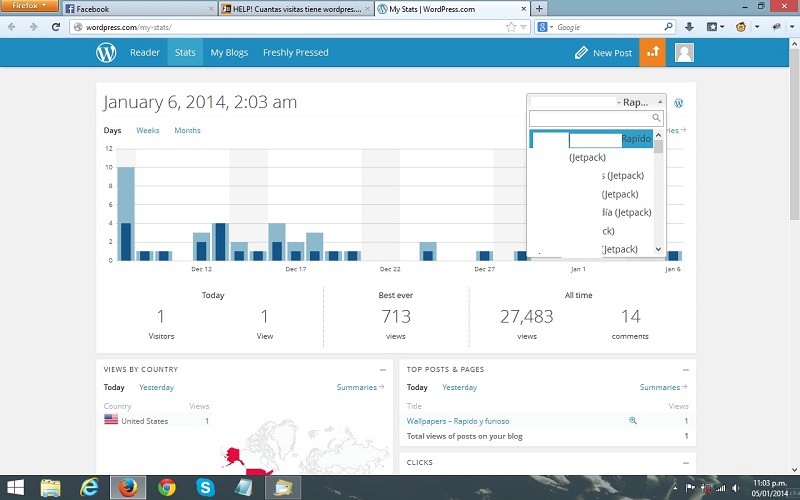Image resolution: width=800 pixels, height=500 pixels.
Task: Collapse Top Posts & Pages panel
Action: (686, 370)
